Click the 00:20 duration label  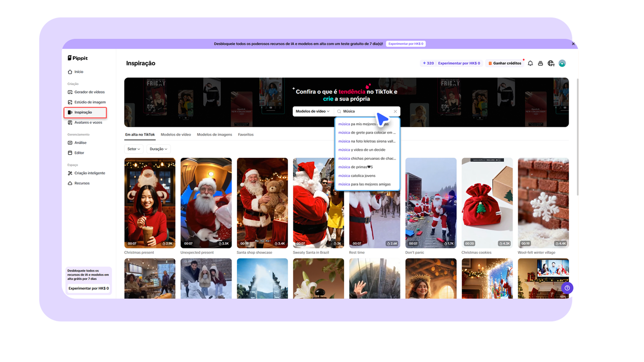(x=469, y=243)
